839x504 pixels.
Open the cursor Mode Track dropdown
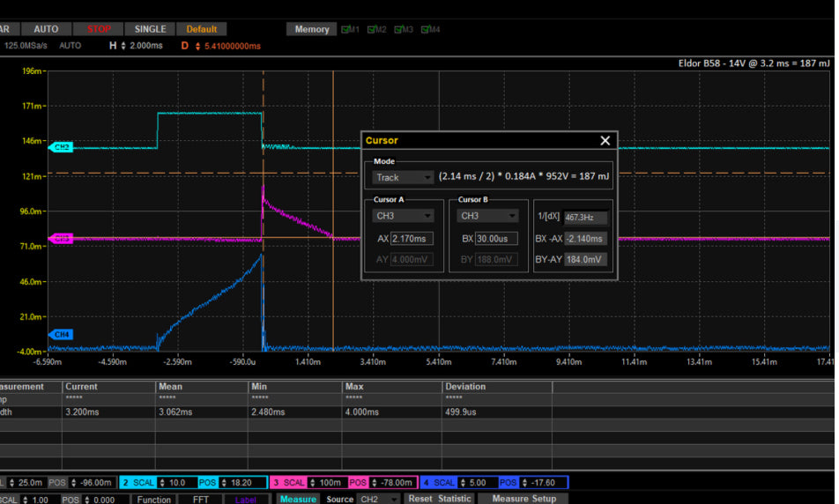(x=403, y=177)
